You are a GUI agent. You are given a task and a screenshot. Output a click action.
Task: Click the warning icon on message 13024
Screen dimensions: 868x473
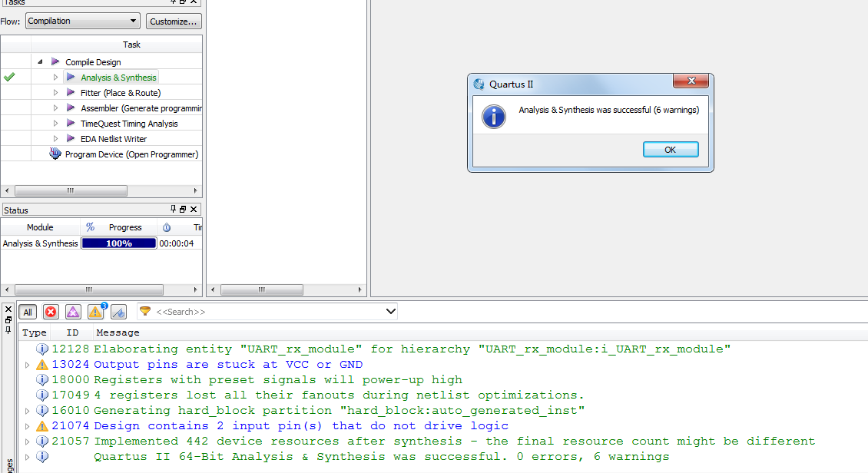coord(42,365)
